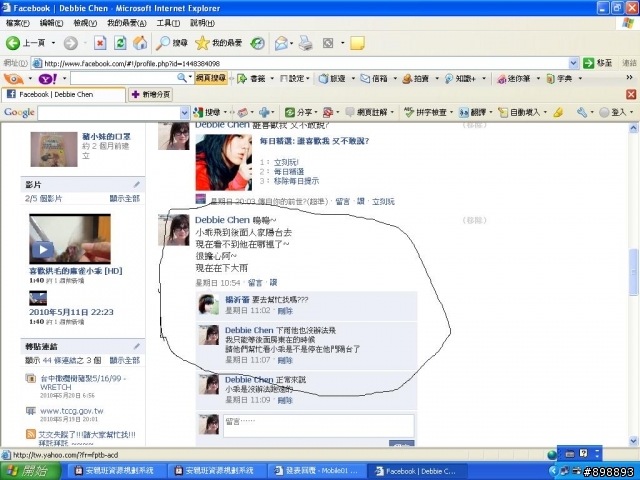The width and height of the screenshot is (640, 480).
Task: Click 顯示全部 link in 影片 section
Action: click(124, 198)
